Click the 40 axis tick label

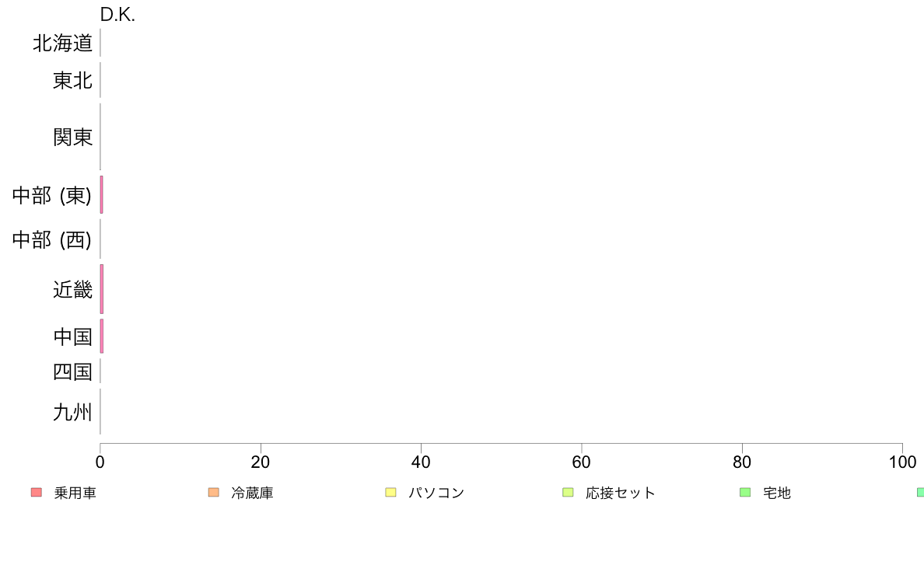[x=421, y=462]
